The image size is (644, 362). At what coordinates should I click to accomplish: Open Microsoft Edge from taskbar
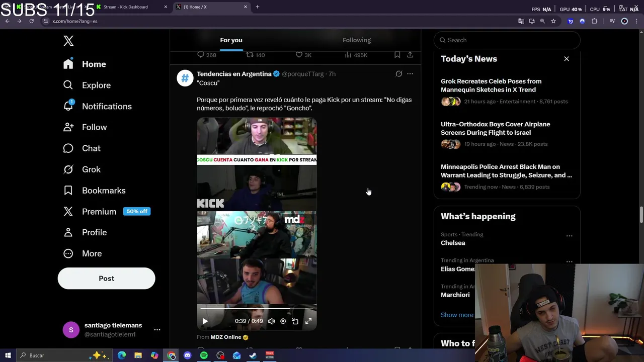[122, 355]
